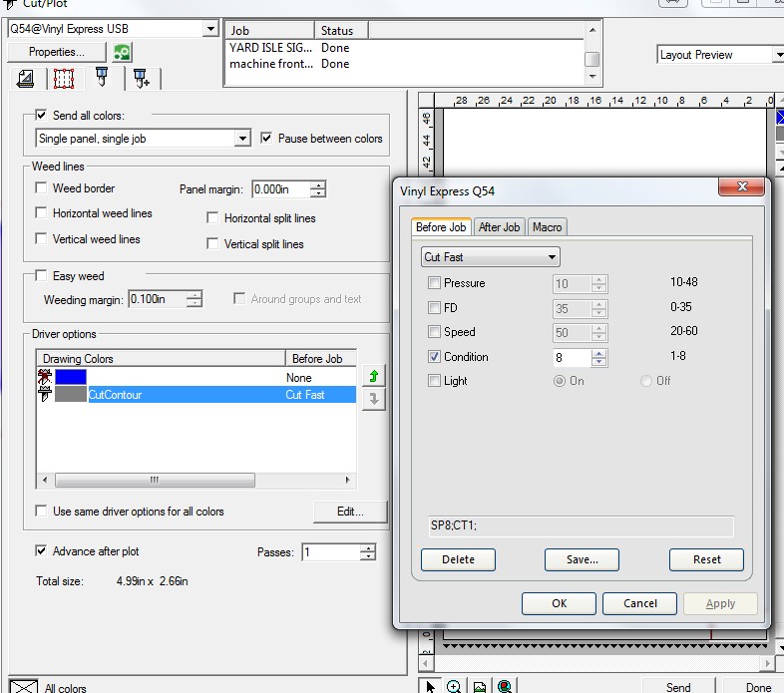
Task: Click the All colors envelope icon
Action: (23, 686)
